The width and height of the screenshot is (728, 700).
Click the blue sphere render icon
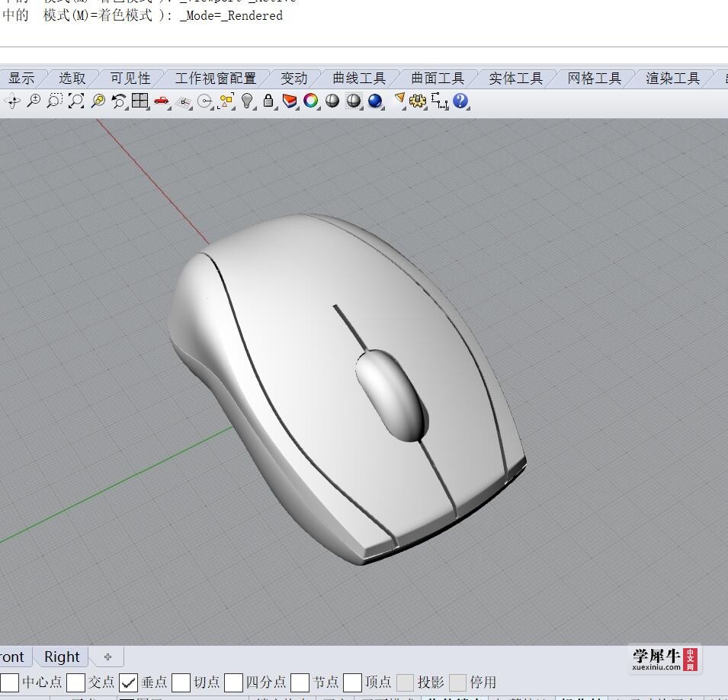pyautogui.click(x=375, y=101)
